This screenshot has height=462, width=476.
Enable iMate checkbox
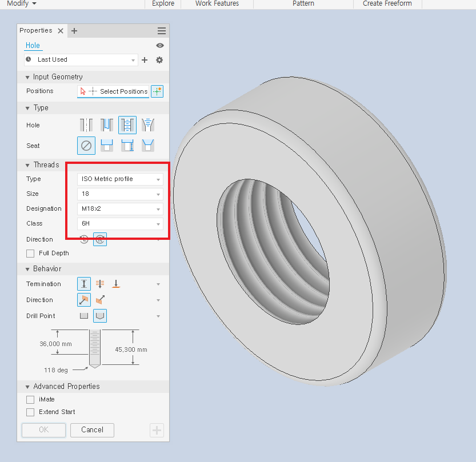pyautogui.click(x=30, y=400)
